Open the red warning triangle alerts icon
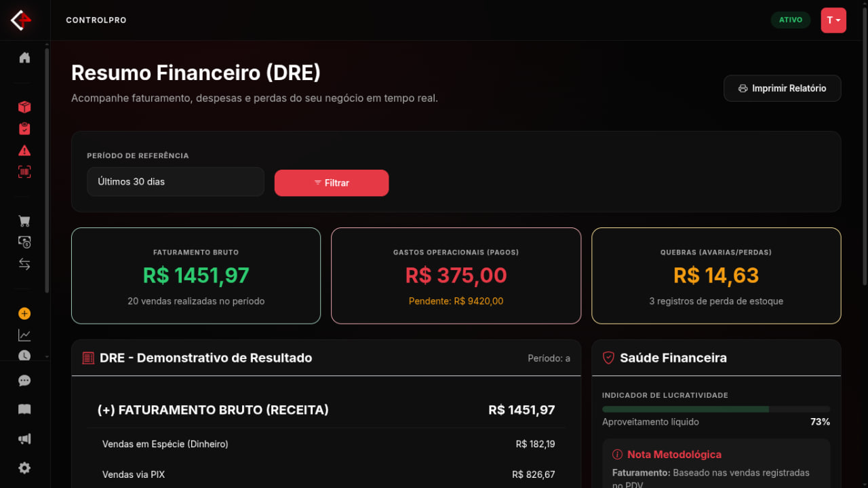 click(24, 151)
